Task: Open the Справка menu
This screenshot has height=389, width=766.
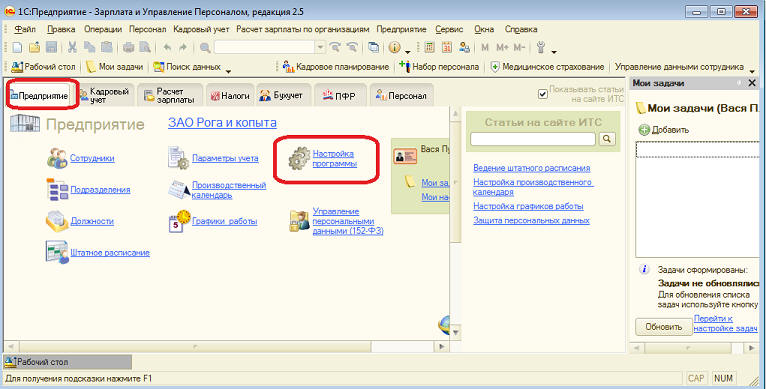Action: (521, 29)
